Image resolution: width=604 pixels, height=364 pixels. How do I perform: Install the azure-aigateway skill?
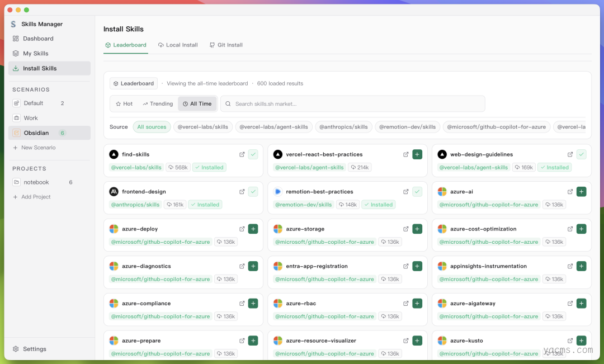[581, 304]
